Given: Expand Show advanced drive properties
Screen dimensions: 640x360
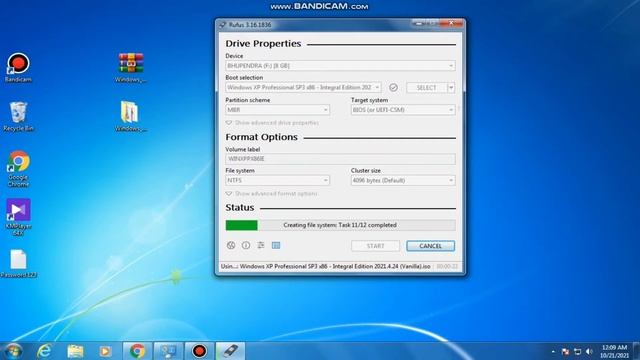Looking at the screenshot, I should coord(272,122).
